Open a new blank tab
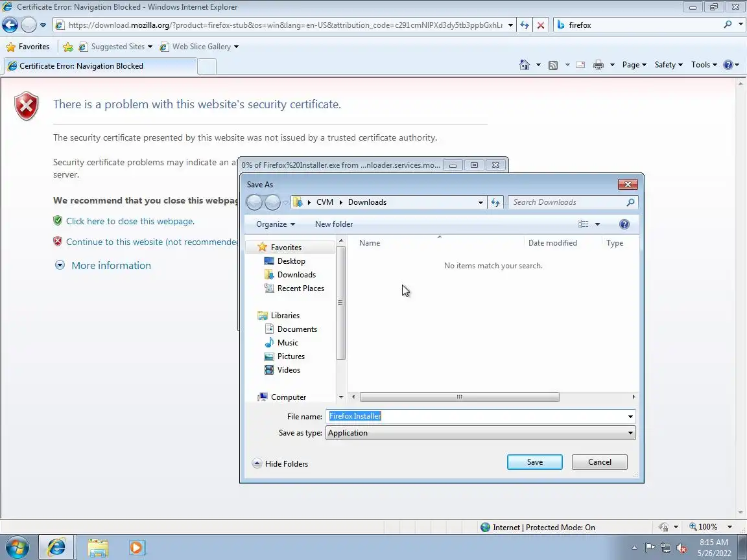Screen dimensions: 747x560 point(207,66)
